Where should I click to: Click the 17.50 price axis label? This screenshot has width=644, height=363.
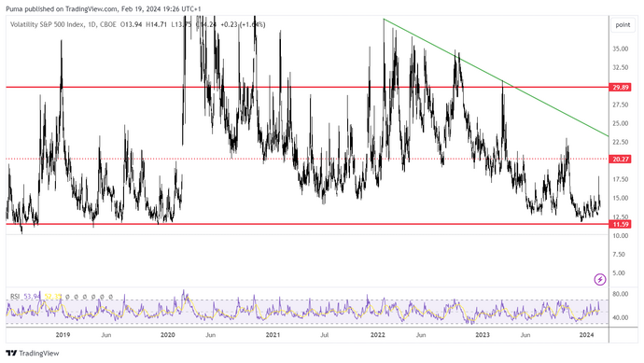pyautogui.click(x=620, y=179)
